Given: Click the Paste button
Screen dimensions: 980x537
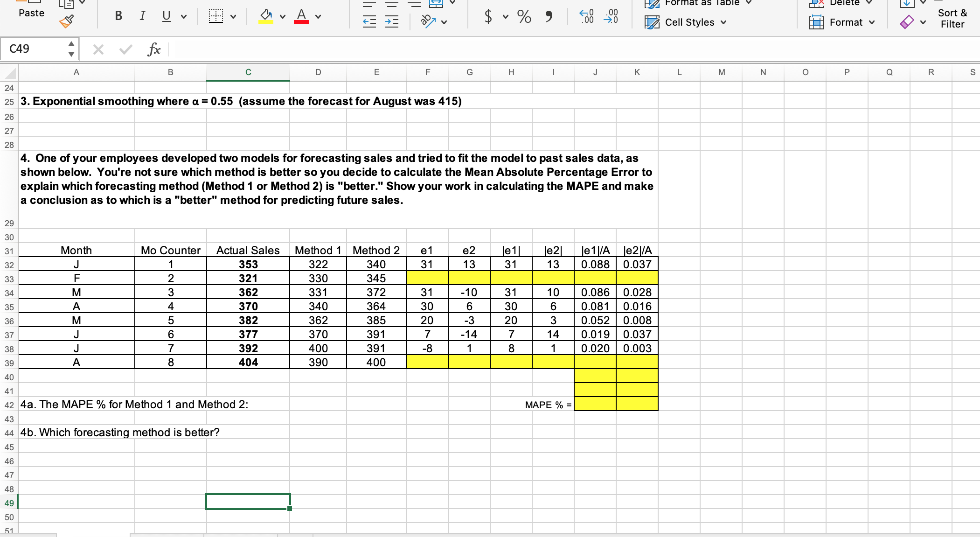Looking at the screenshot, I should [31, 13].
